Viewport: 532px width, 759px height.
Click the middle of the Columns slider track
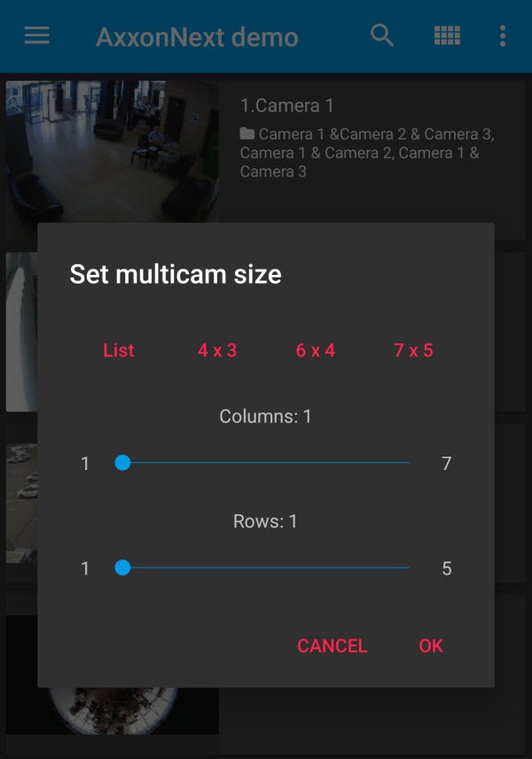click(x=266, y=463)
